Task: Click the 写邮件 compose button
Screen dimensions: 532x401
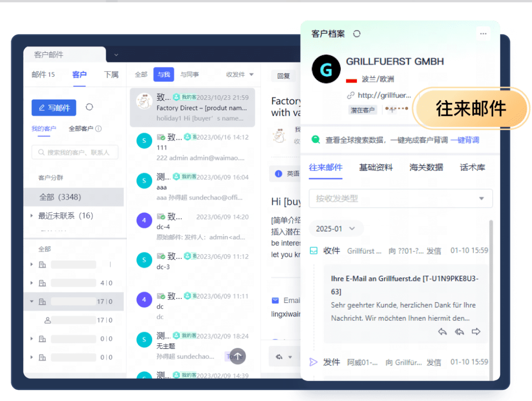Action: (54, 108)
